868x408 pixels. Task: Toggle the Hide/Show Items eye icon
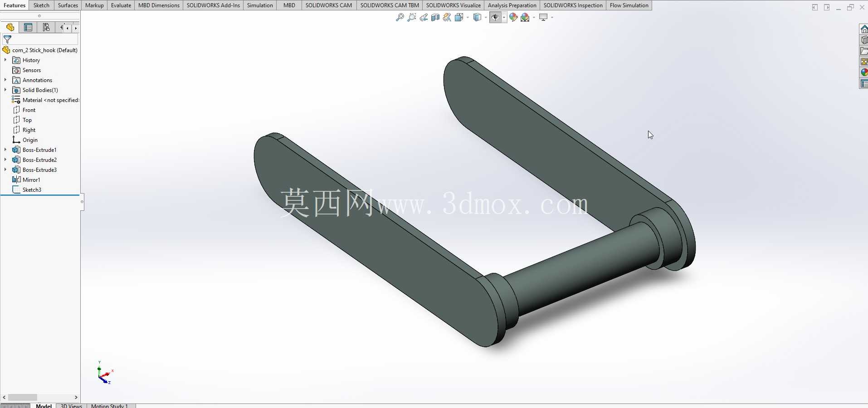click(x=495, y=17)
